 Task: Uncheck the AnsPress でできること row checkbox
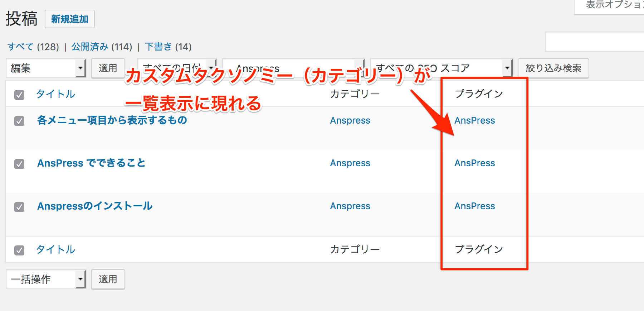pyautogui.click(x=19, y=164)
